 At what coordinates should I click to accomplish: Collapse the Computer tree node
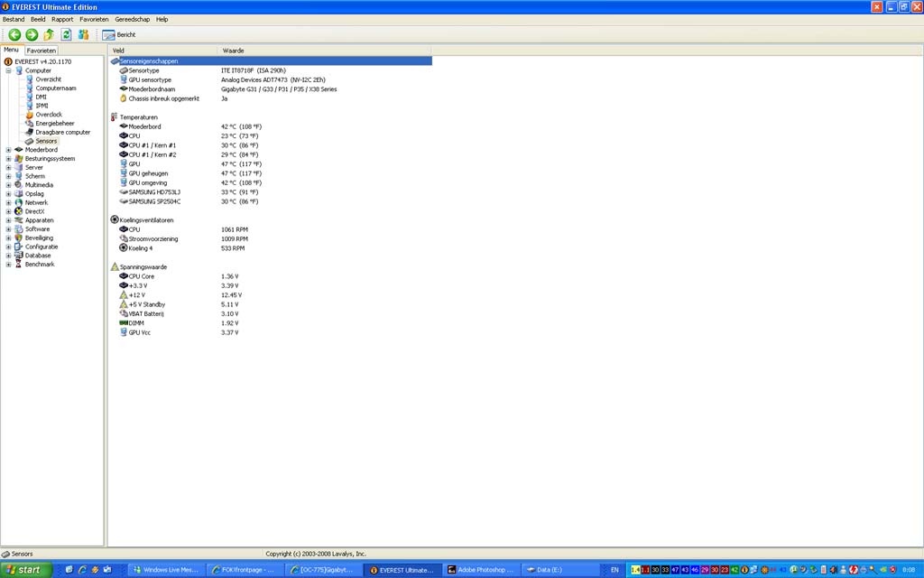pos(8,70)
